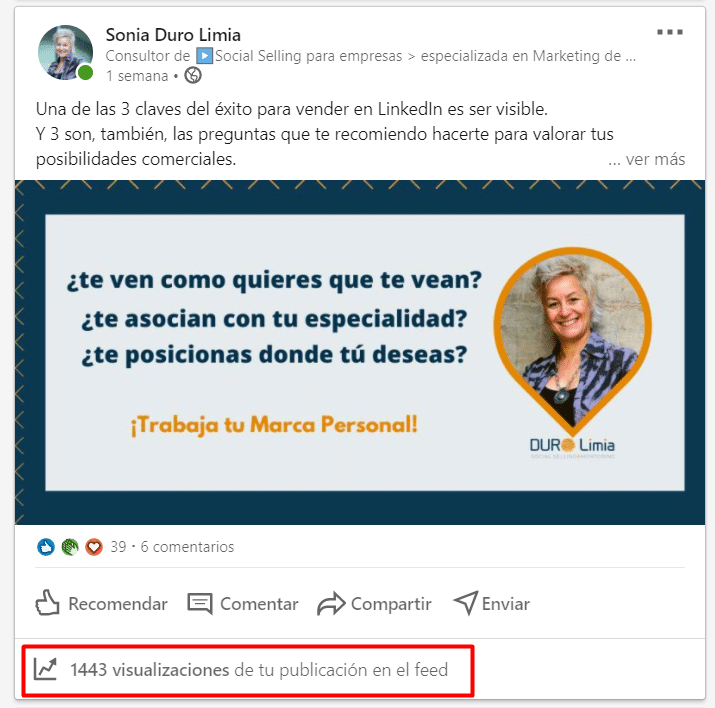Click the green online status indicator
Screen dimensions: 715x708
click(85, 72)
